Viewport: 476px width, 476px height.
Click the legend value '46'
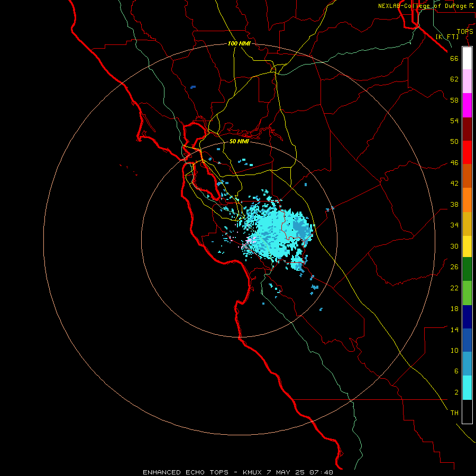(x=454, y=163)
